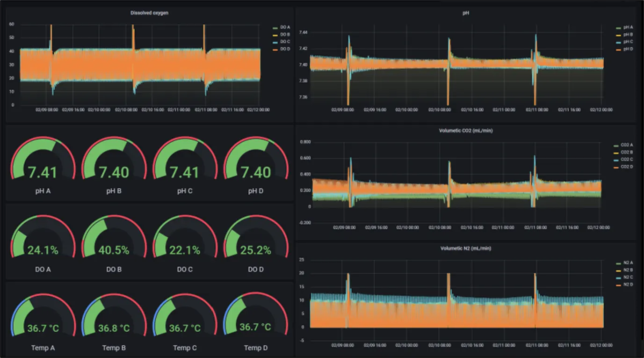This screenshot has width=644, height=358.
Task: Click the pH D gauge label
Action: pyautogui.click(x=255, y=191)
